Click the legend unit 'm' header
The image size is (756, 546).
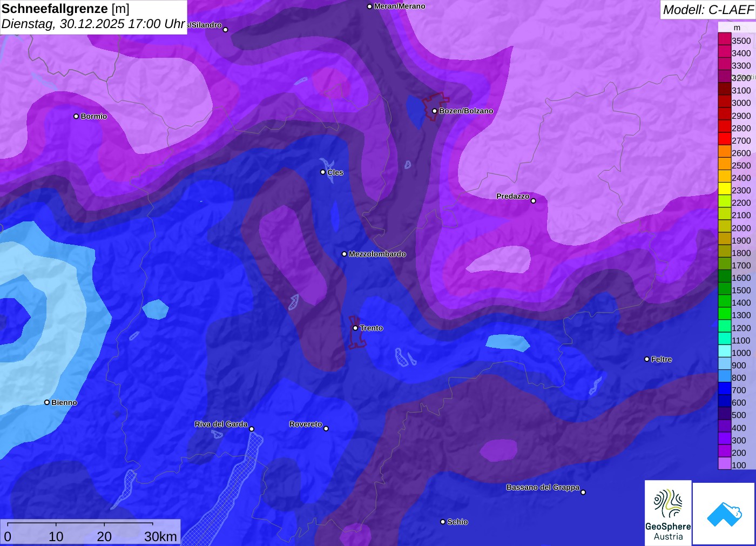(x=737, y=28)
